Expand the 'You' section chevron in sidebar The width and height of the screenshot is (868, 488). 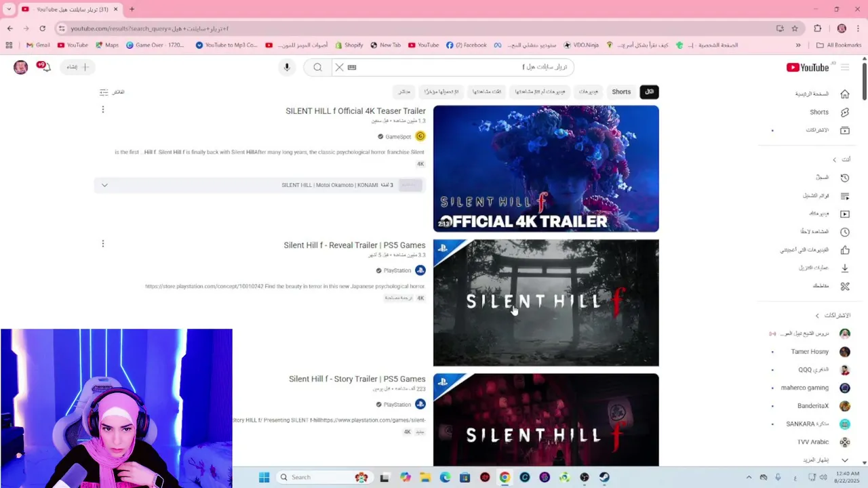click(835, 160)
